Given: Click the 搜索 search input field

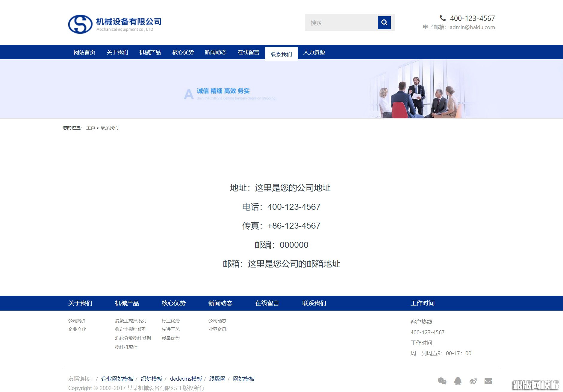Looking at the screenshot, I should pyautogui.click(x=338, y=22).
